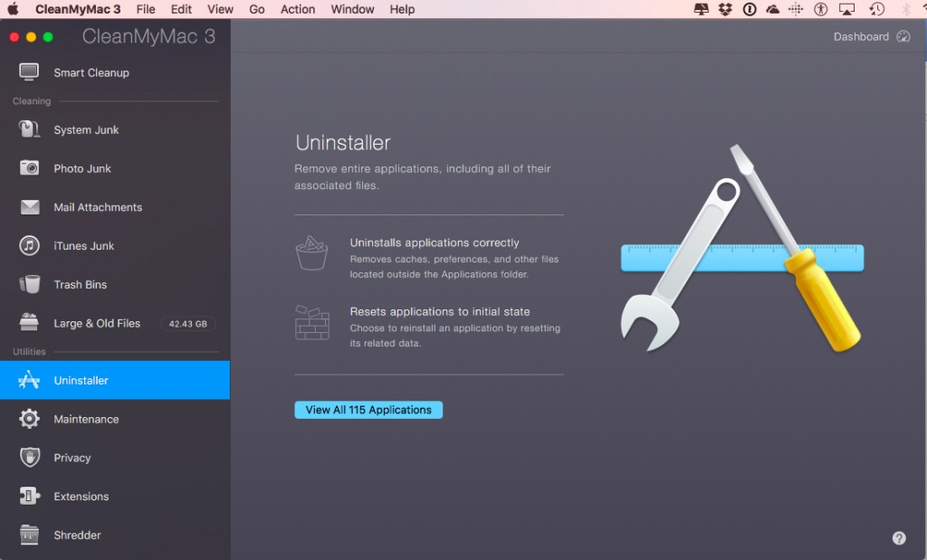Open Large & Old Files via its box icon
927x560 pixels.
tap(29, 323)
